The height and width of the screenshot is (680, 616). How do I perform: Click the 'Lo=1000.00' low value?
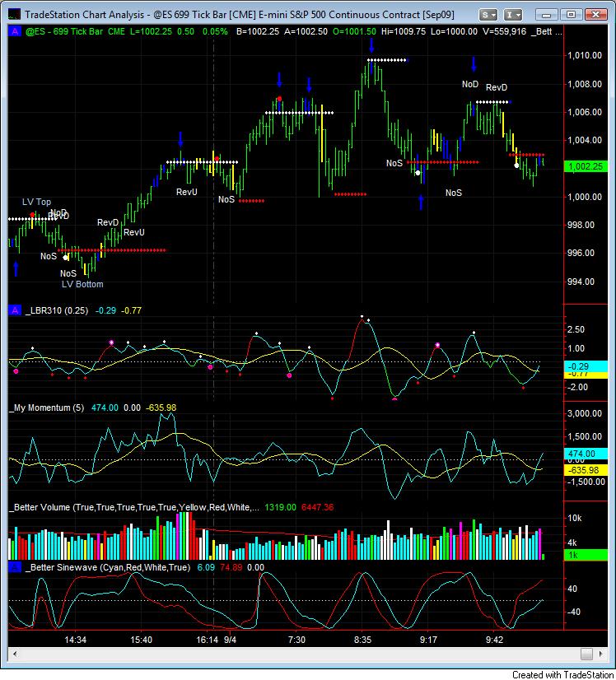[x=454, y=31]
